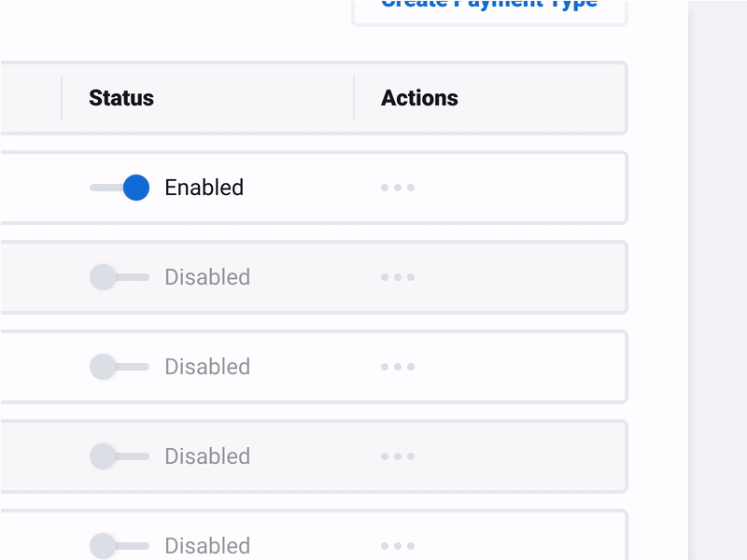Select the ellipsis under the Actions header

[x=399, y=187]
